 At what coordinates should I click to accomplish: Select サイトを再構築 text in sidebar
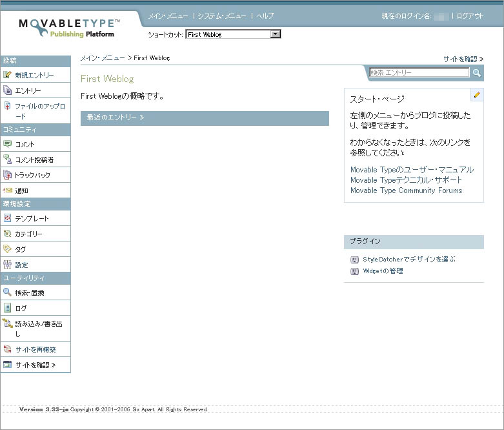pyautogui.click(x=35, y=349)
